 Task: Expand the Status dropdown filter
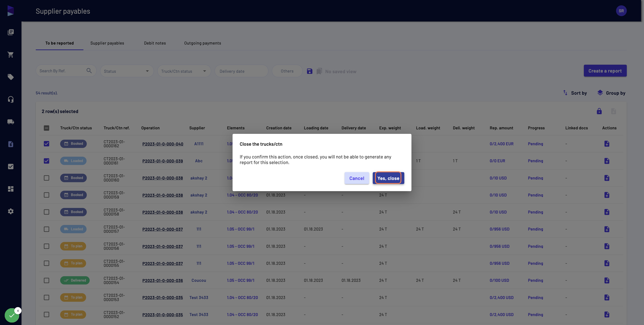[x=127, y=71]
